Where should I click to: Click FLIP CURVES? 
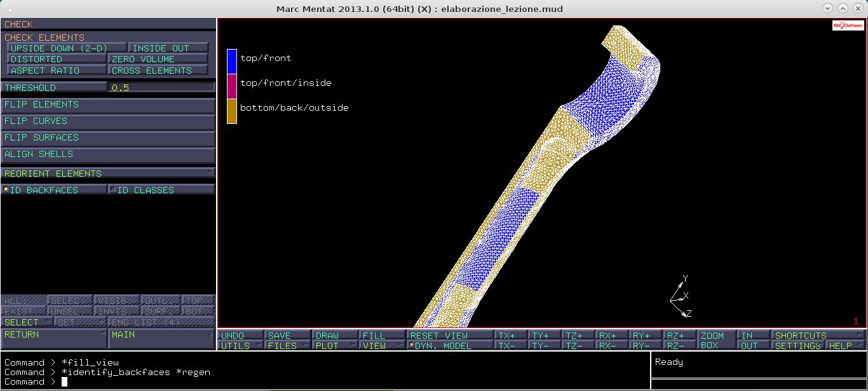(108, 121)
